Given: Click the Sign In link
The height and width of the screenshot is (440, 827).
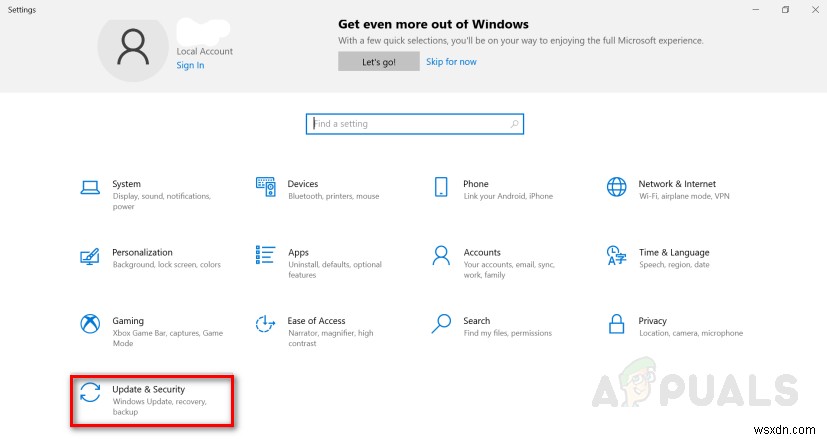Looking at the screenshot, I should click(x=190, y=65).
